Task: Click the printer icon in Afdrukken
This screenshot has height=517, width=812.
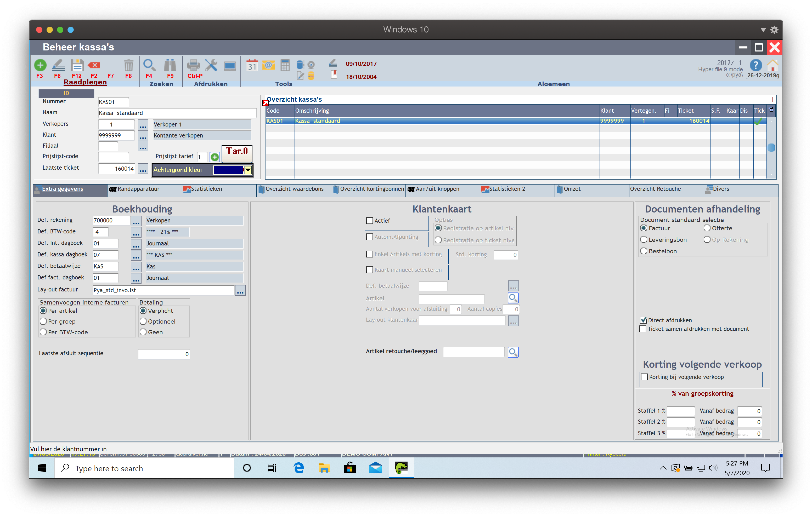Action: coord(193,65)
